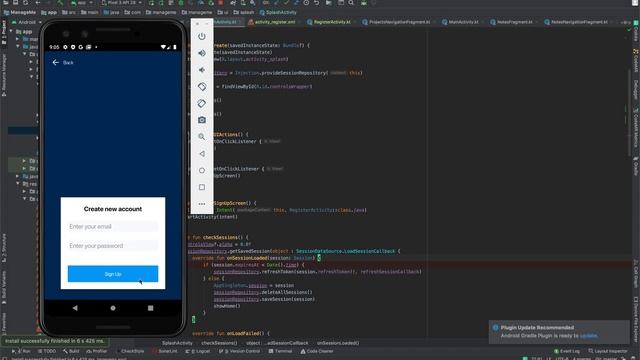Click the update link in plugin notification
Viewport: 640px width, 360px height.
[x=589, y=336]
